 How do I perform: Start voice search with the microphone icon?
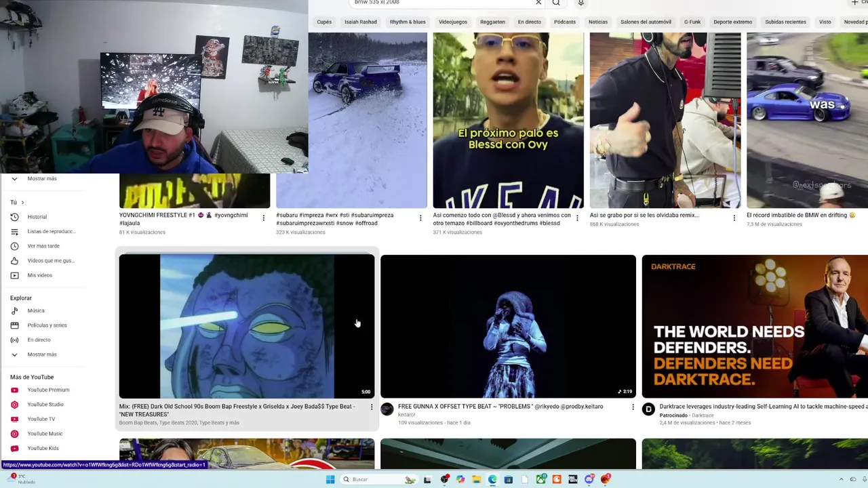(x=580, y=3)
